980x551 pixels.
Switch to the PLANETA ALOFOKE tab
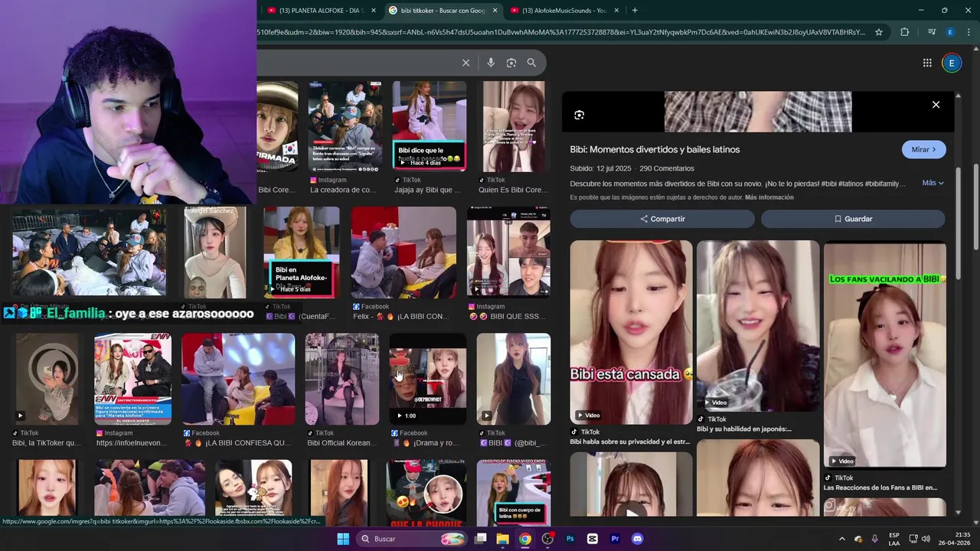click(321, 10)
